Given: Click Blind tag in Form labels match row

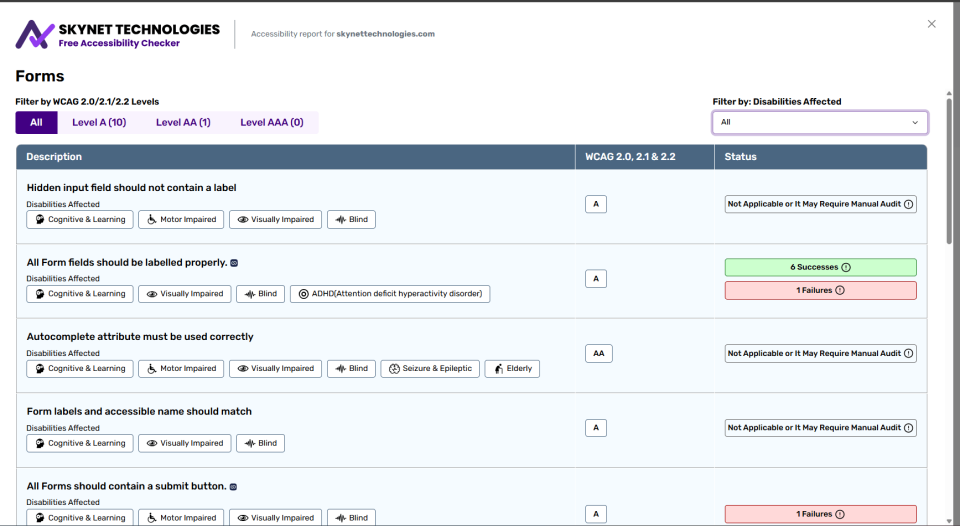Looking at the screenshot, I should (261, 443).
